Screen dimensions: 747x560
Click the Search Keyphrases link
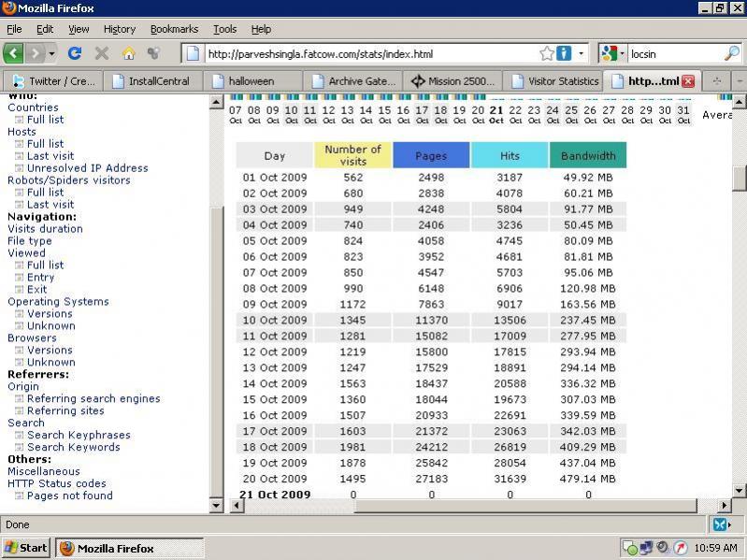point(79,435)
